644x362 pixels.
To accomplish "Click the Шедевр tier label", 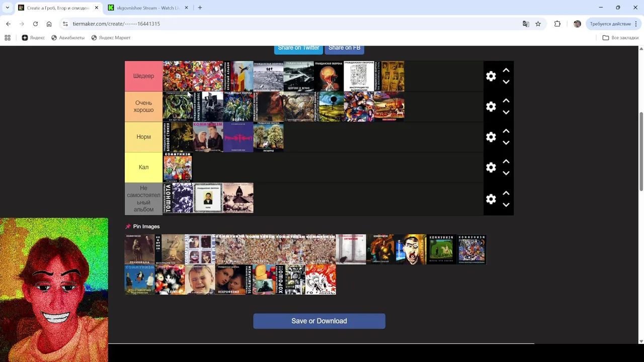I will [x=143, y=76].
